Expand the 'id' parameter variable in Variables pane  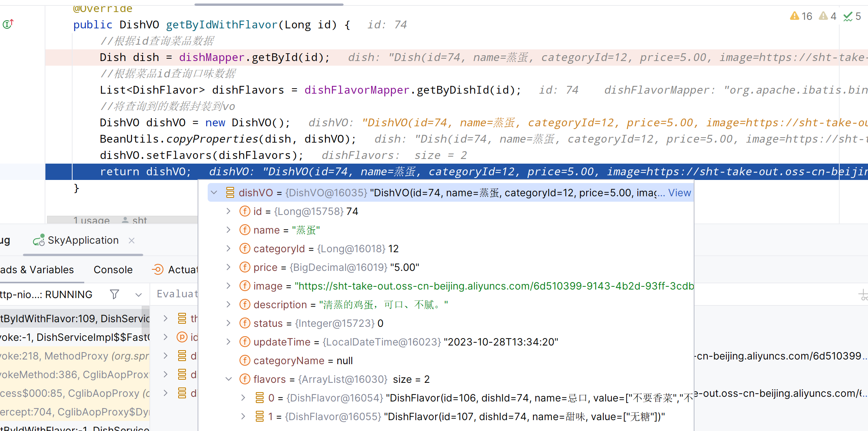pyautogui.click(x=165, y=337)
